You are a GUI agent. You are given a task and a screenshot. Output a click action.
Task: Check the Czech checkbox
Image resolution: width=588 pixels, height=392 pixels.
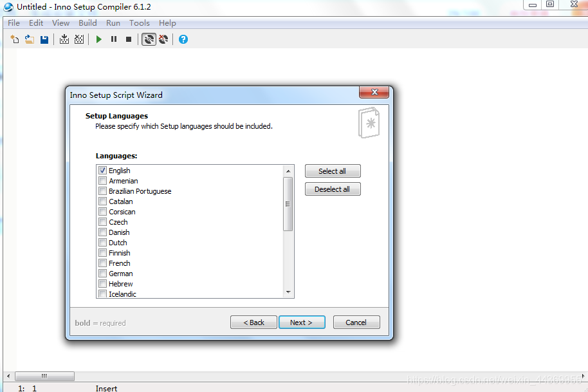[x=103, y=221]
